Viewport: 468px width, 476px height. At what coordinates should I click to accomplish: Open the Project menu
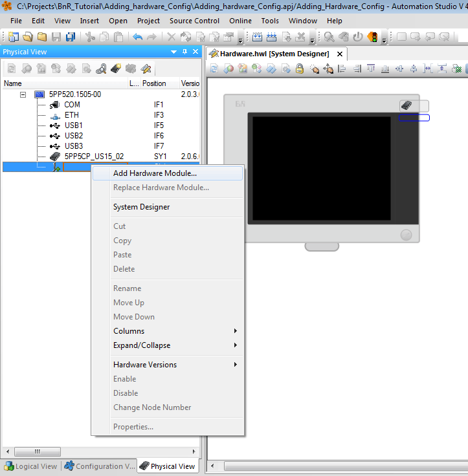[148, 21]
